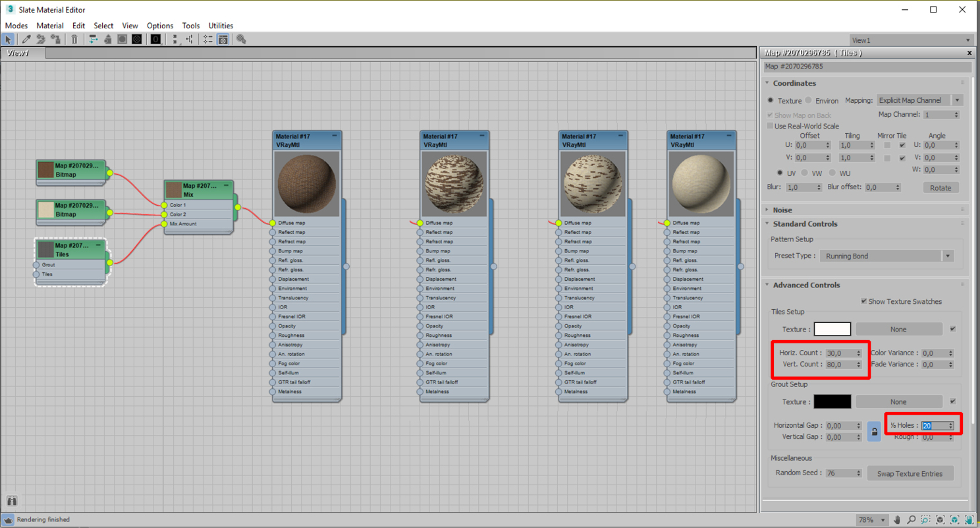Click the select by material icon
The height and width of the screenshot is (528, 980).
241,40
